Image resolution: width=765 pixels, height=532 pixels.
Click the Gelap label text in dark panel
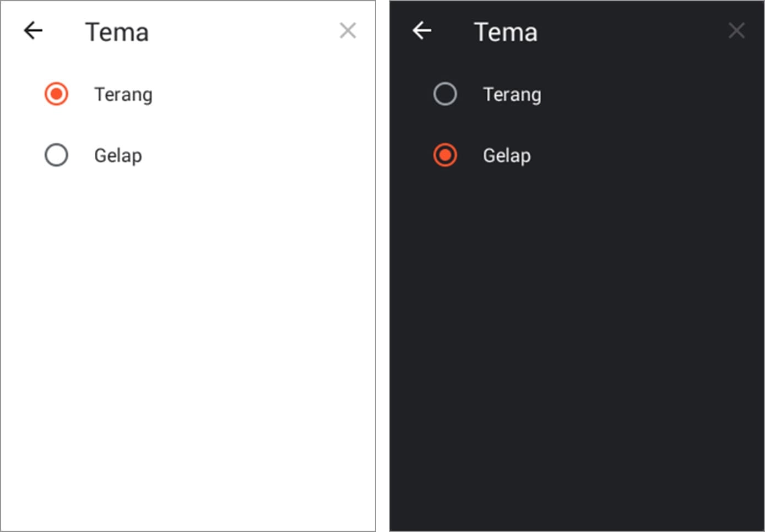coord(507,156)
